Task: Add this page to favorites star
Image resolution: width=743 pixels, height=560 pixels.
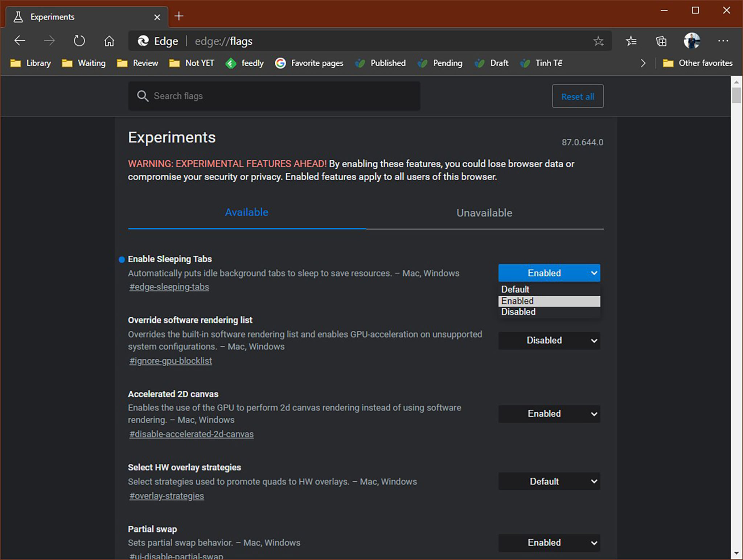Action: [x=598, y=41]
